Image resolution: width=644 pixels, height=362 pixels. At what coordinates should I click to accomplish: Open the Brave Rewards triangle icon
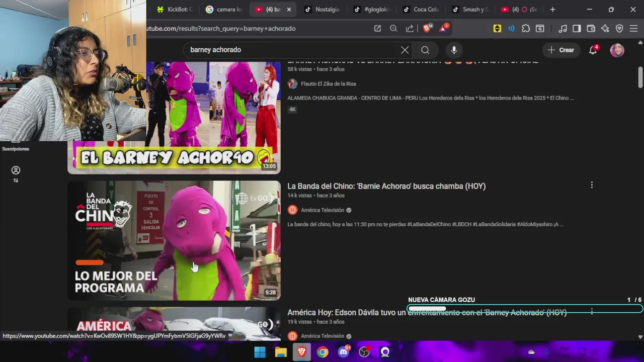[443, 28]
